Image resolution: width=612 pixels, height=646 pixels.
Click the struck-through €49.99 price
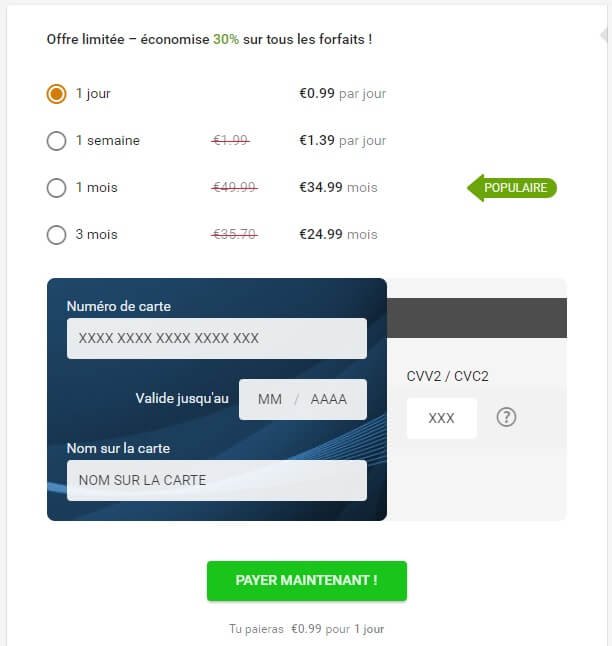[x=234, y=187]
